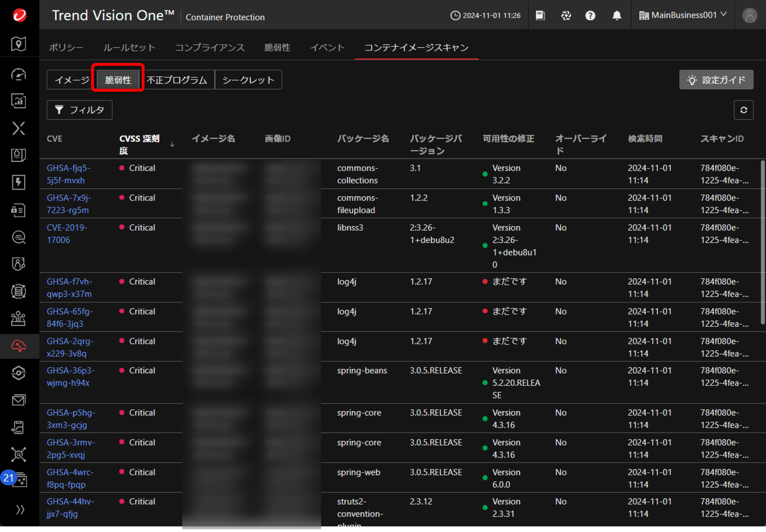
Task: Click the AI companion icon in header
Action: pos(566,15)
